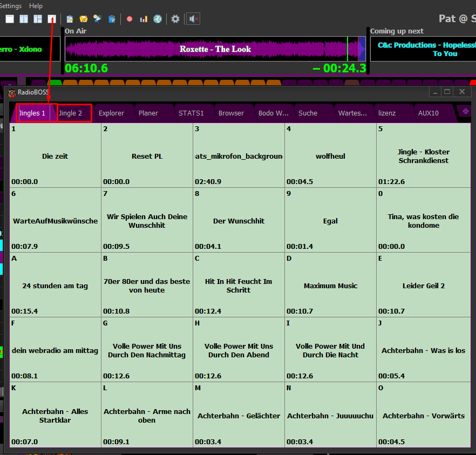Click the red record button icon

[x=130, y=19]
